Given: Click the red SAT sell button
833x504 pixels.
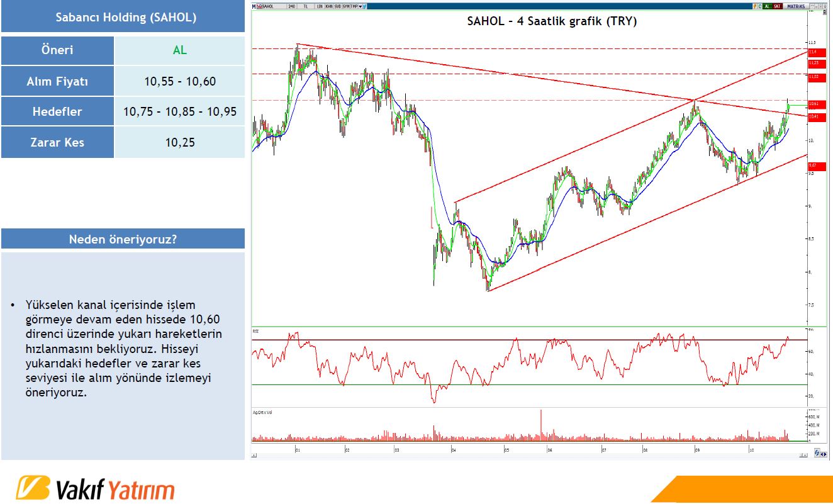Looking at the screenshot, I should (x=778, y=6).
